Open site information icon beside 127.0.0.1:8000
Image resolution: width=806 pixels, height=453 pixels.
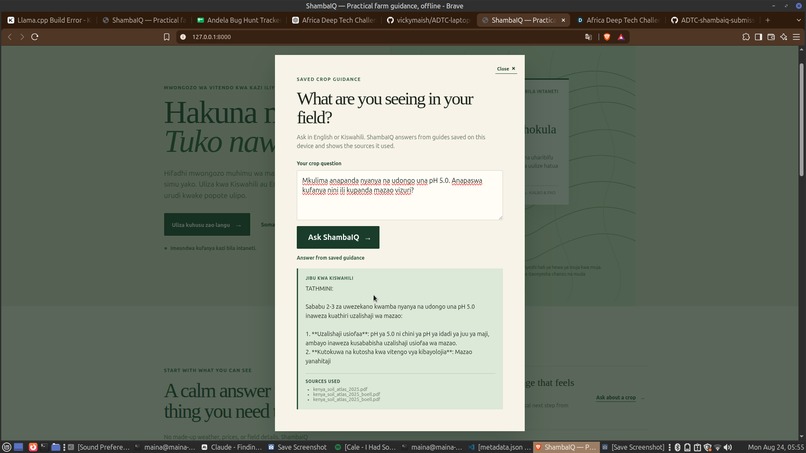[x=183, y=37]
